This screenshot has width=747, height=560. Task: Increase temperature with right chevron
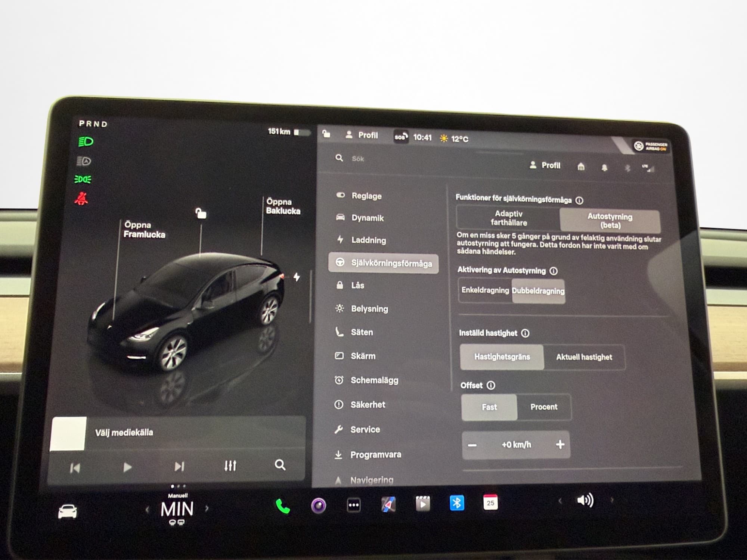click(207, 508)
